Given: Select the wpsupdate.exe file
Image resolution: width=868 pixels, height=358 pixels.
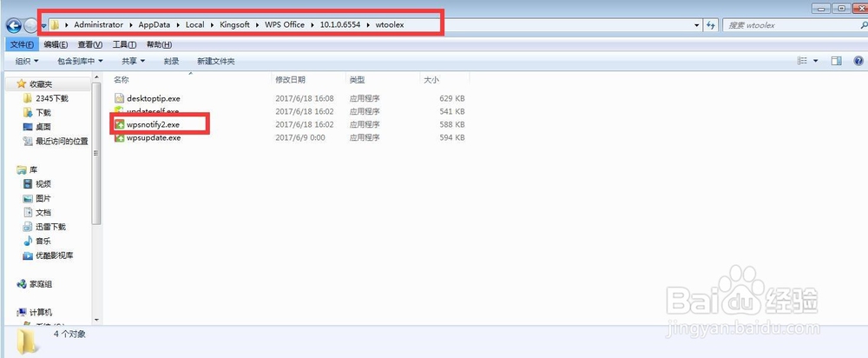Looking at the screenshot, I should 154,137.
